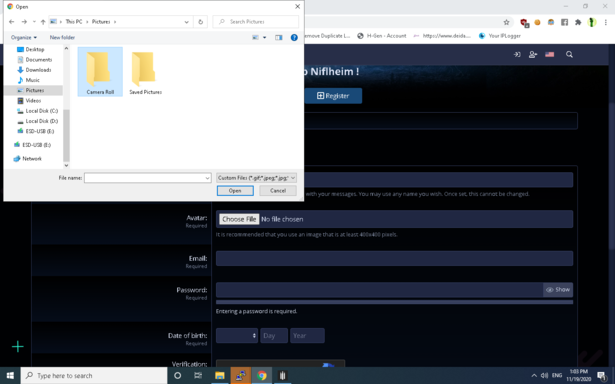Open the birth month dropdown

(x=237, y=336)
